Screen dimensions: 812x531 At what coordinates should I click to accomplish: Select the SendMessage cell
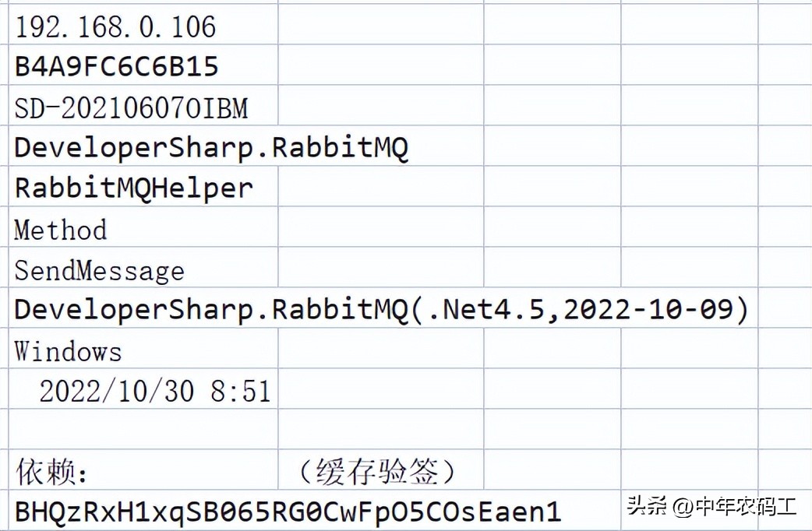100,270
